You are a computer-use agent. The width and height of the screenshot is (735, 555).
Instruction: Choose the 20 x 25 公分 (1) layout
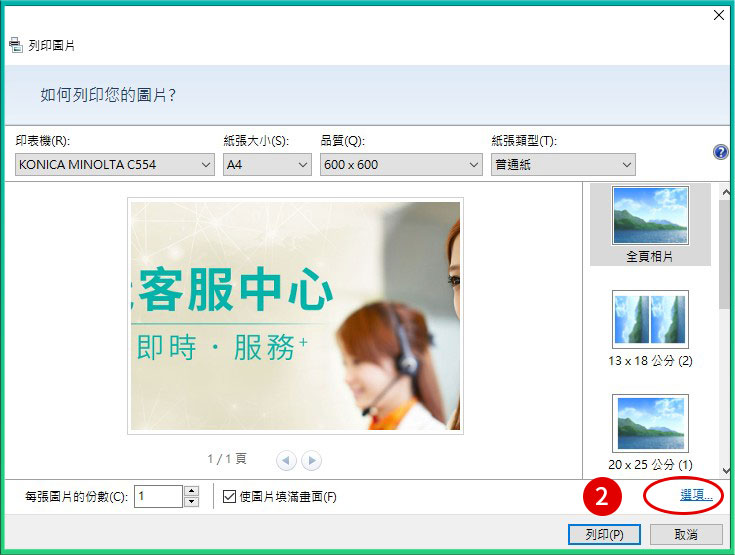click(x=650, y=433)
